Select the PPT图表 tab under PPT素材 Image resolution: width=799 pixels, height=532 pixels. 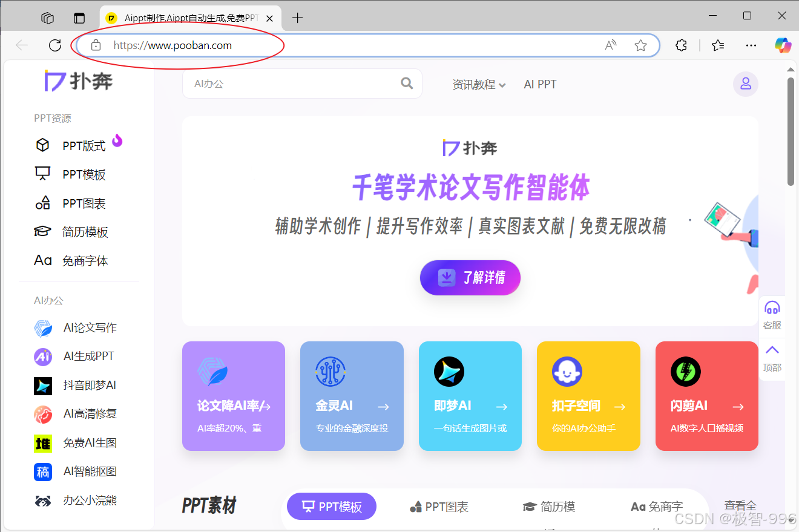439,507
